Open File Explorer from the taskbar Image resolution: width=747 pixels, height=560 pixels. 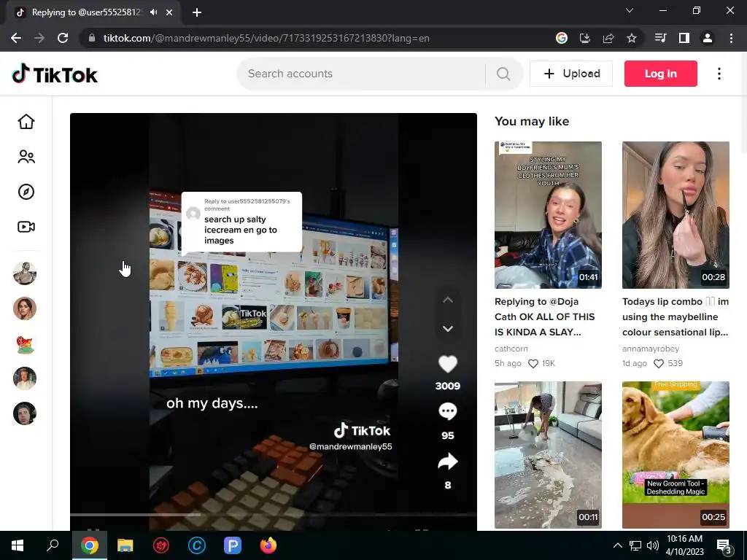coord(125,545)
